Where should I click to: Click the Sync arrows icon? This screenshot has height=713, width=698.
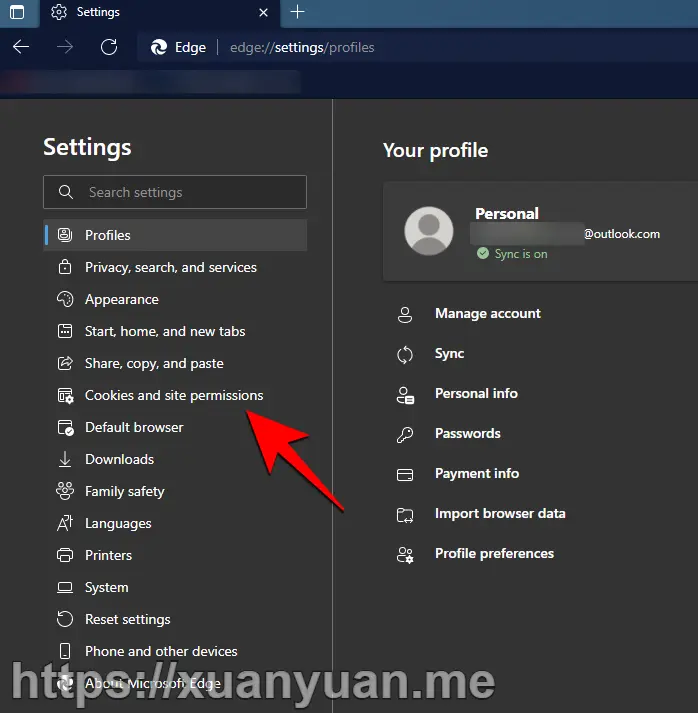click(405, 354)
